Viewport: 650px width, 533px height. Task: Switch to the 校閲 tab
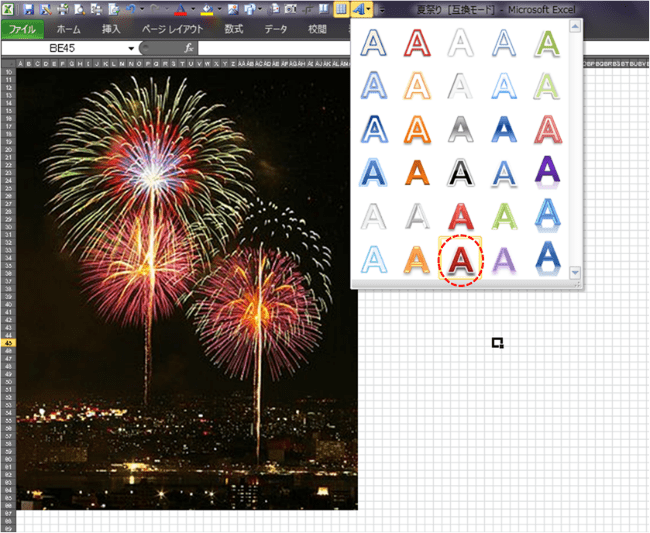[x=318, y=29]
